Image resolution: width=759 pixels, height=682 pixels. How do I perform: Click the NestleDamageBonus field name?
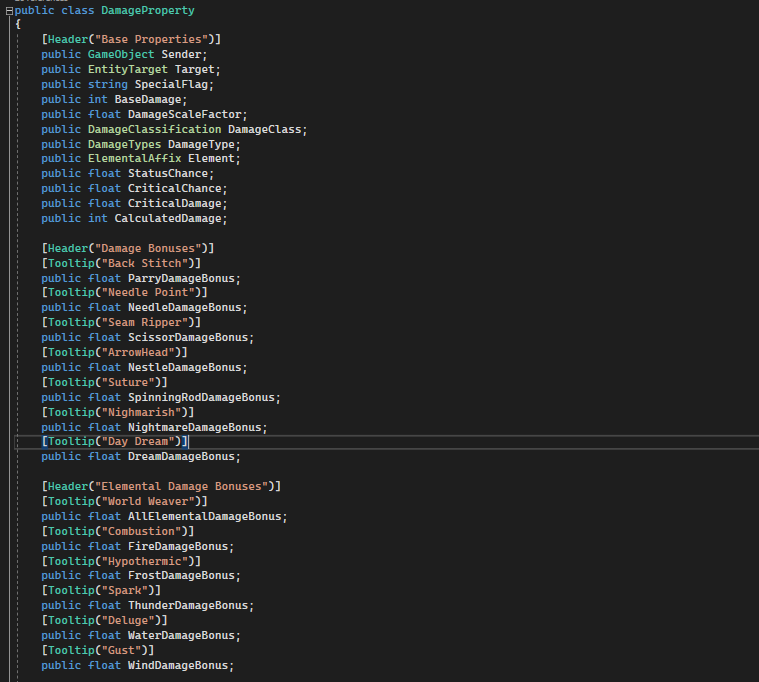pyautogui.click(x=184, y=367)
